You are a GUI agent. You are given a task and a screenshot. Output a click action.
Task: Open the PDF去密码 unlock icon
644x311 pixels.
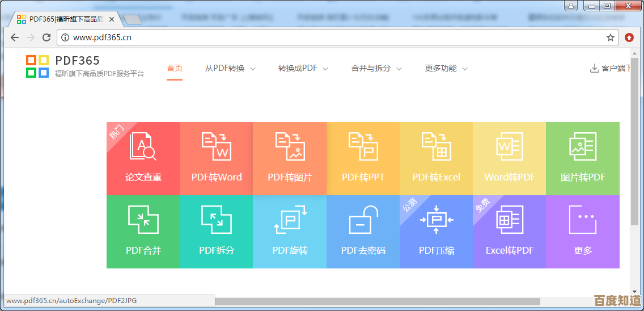363,220
